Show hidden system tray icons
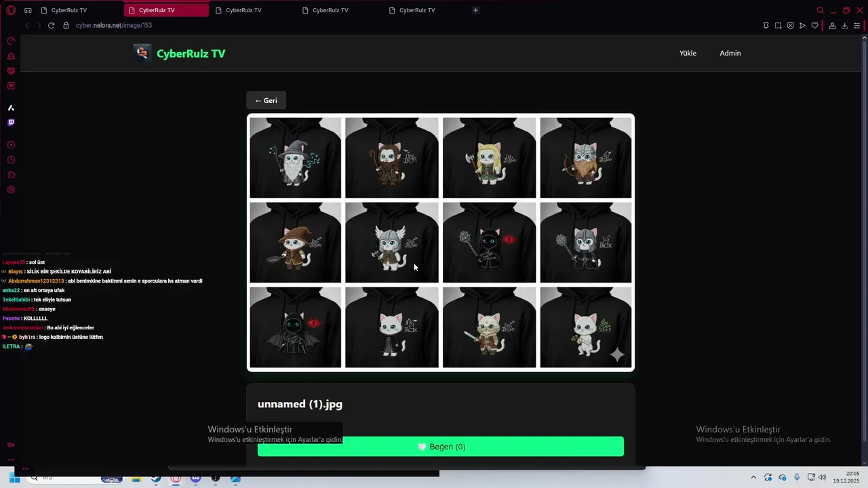This screenshot has width=868, height=488. [753, 478]
